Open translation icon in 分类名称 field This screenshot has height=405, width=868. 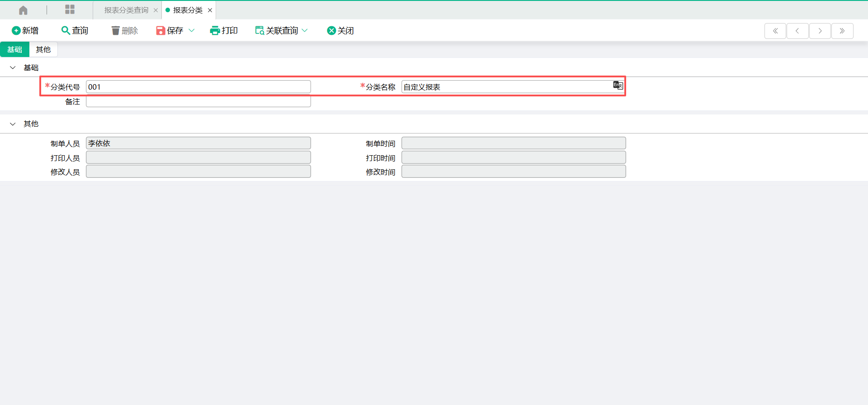coord(618,85)
